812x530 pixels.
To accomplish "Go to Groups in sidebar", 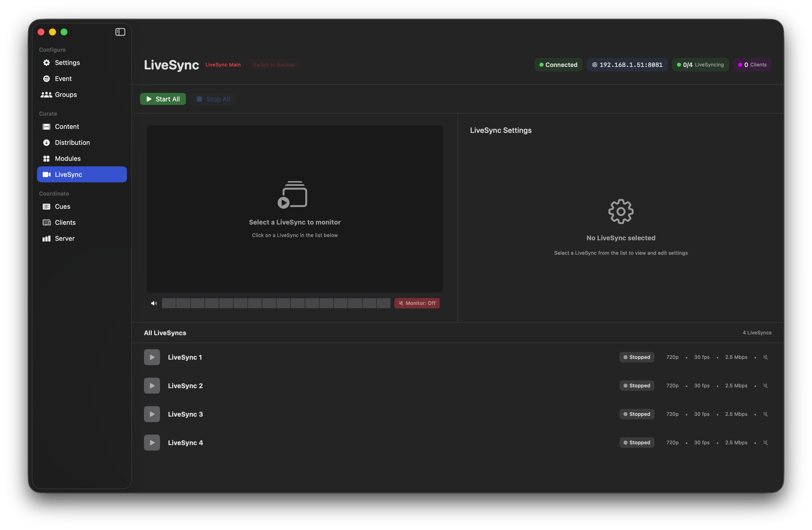I will pos(82,95).
